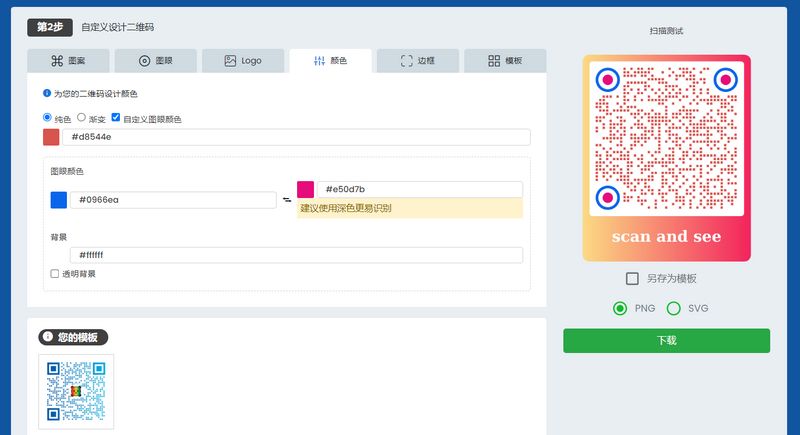Open the Logo tab
This screenshot has height=435, width=800.
[243, 61]
